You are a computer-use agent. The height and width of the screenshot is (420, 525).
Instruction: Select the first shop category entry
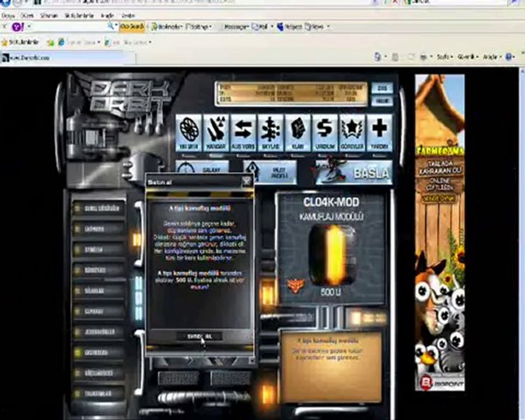tap(99, 208)
